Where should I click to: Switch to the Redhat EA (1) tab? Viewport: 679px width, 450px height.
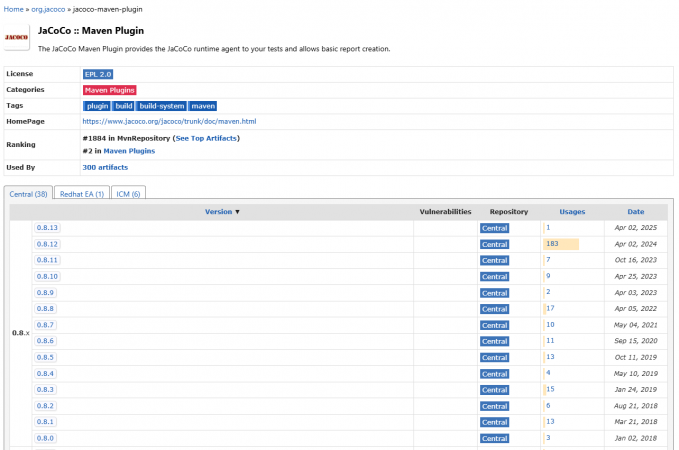point(82,194)
